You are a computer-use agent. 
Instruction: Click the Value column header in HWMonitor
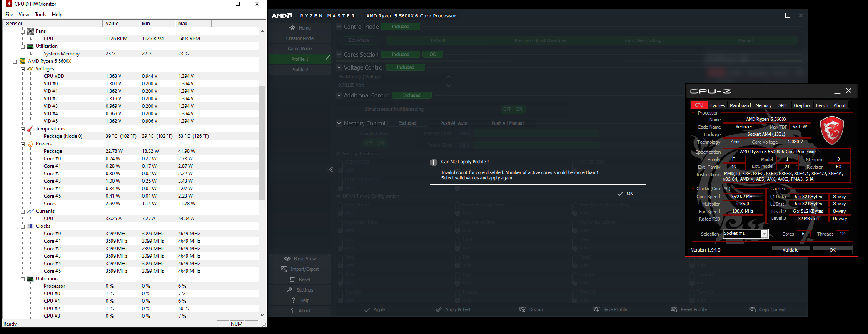pyautogui.click(x=121, y=24)
